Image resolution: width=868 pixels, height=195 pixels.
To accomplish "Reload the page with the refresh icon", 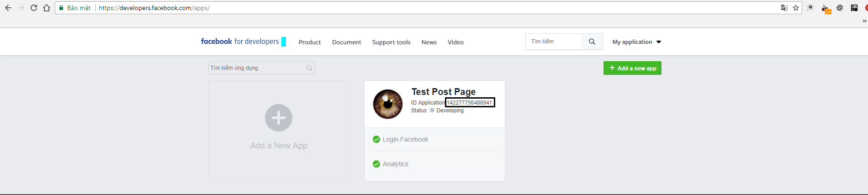I will coord(34,8).
